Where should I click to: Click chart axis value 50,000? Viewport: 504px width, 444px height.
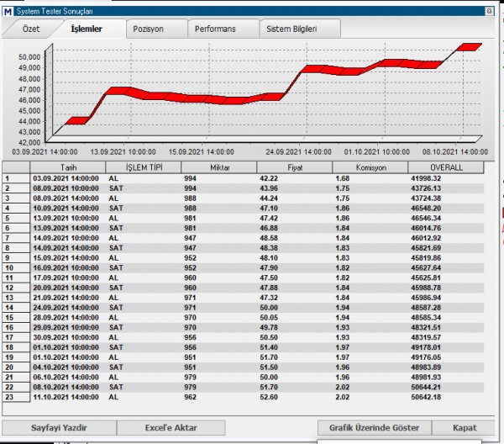coord(29,57)
